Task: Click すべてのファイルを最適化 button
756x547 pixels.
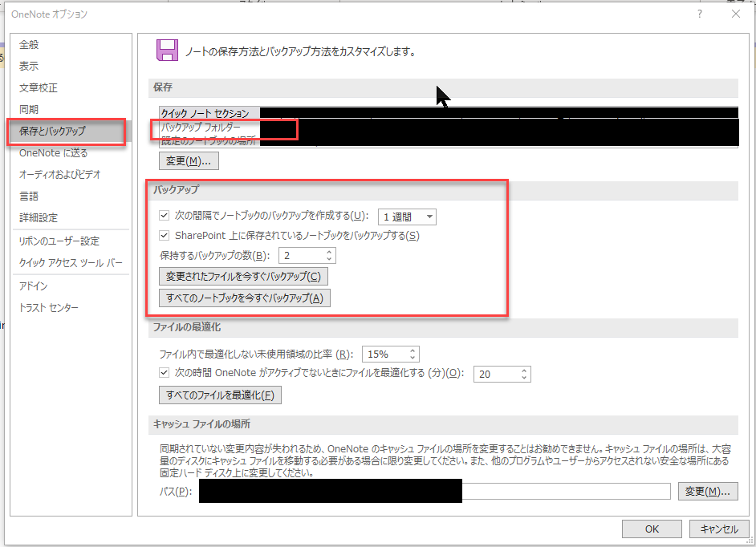Action: click(221, 395)
